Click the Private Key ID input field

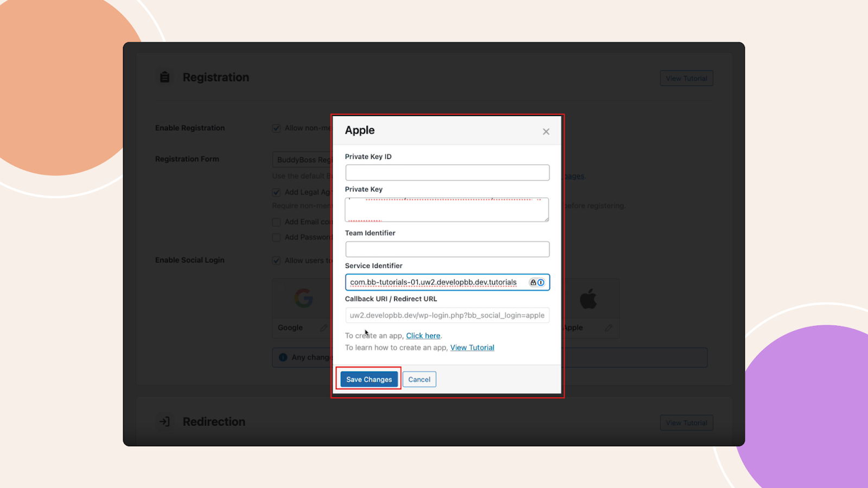point(448,172)
